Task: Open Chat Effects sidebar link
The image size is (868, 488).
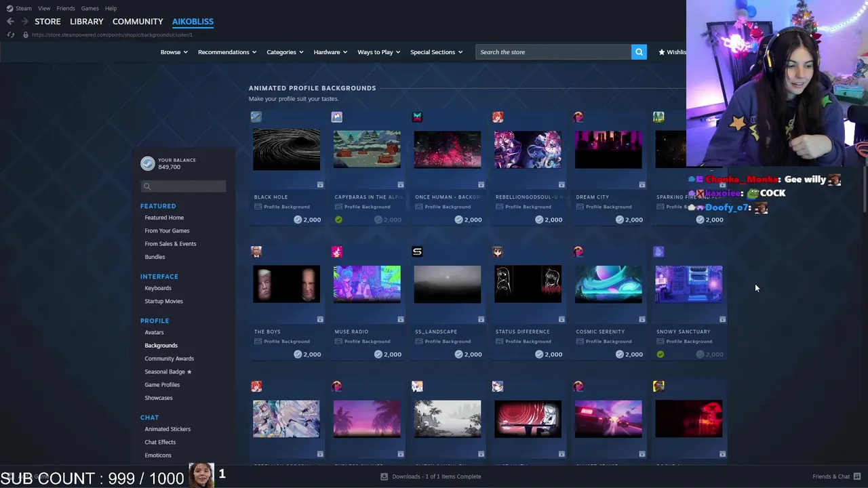Action: (x=160, y=442)
